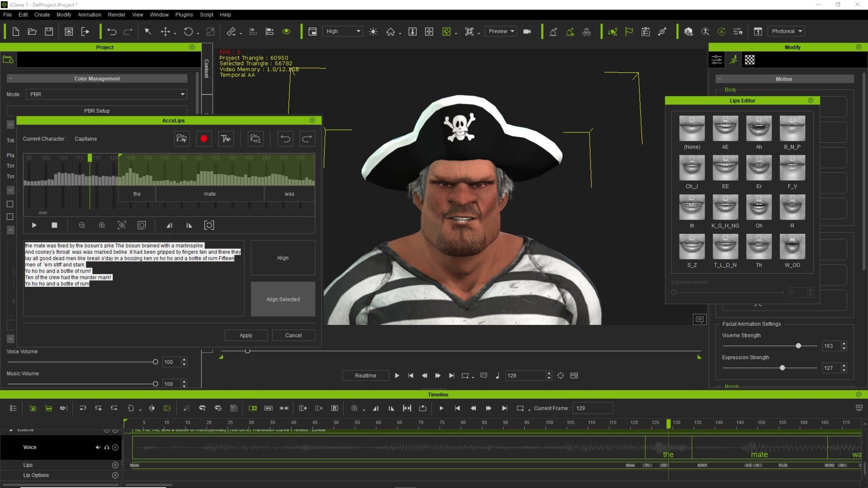
Task: Play audio in the AccuLips panel
Action: (34, 225)
